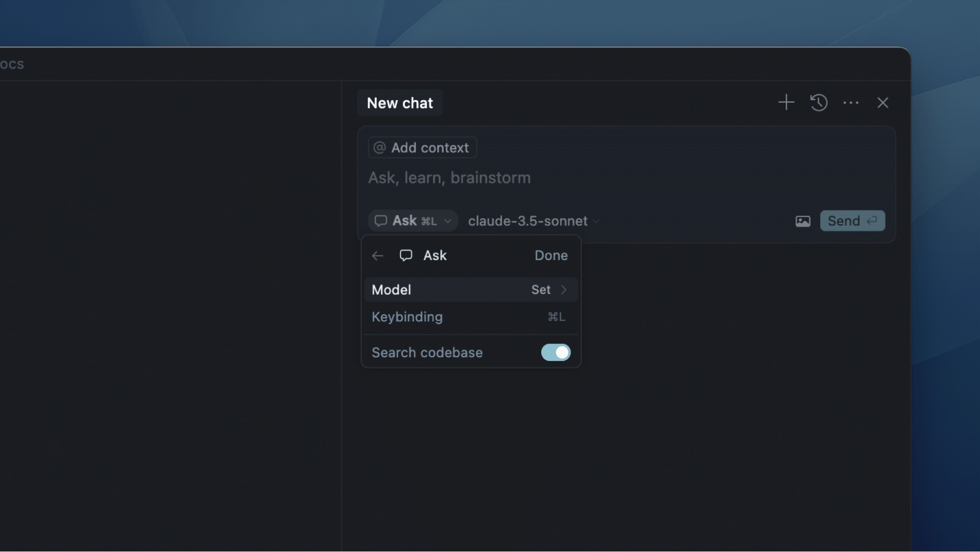Image resolution: width=980 pixels, height=552 pixels.
Task: Expand the claude-3.5-sonnet model selector
Action: (x=533, y=221)
